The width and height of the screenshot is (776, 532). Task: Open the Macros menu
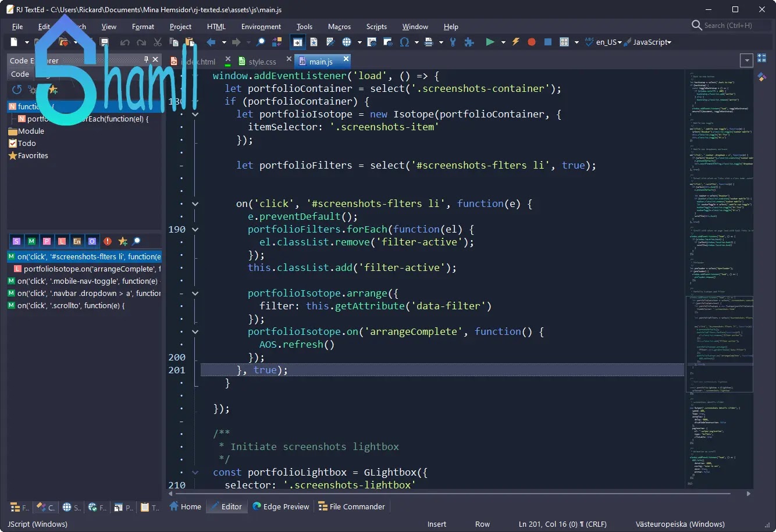(339, 27)
